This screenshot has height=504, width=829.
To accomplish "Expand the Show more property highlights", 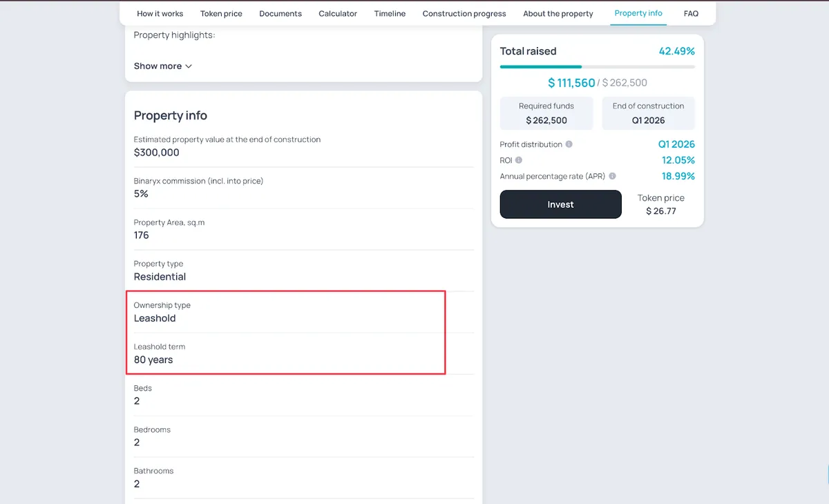I will [x=163, y=66].
